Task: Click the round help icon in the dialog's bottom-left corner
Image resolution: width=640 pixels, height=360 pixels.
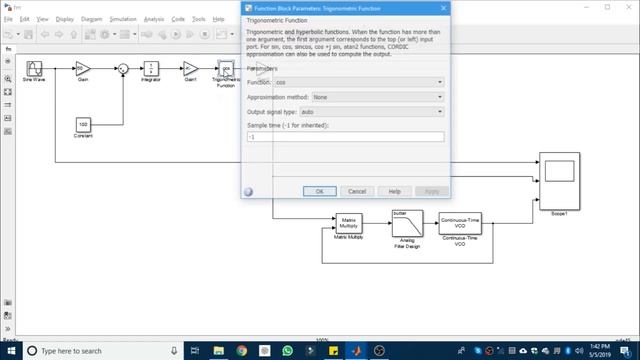Action: pyautogui.click(x=248, y=192)
